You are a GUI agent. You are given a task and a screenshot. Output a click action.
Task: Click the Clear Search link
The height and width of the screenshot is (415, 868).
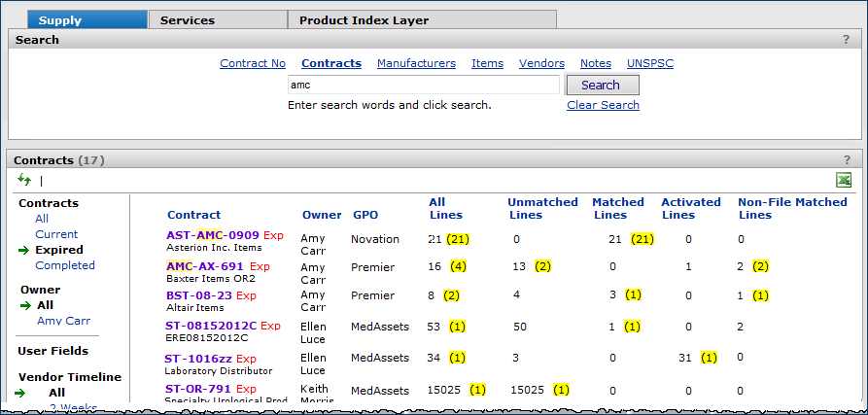[x=603, y=105]
